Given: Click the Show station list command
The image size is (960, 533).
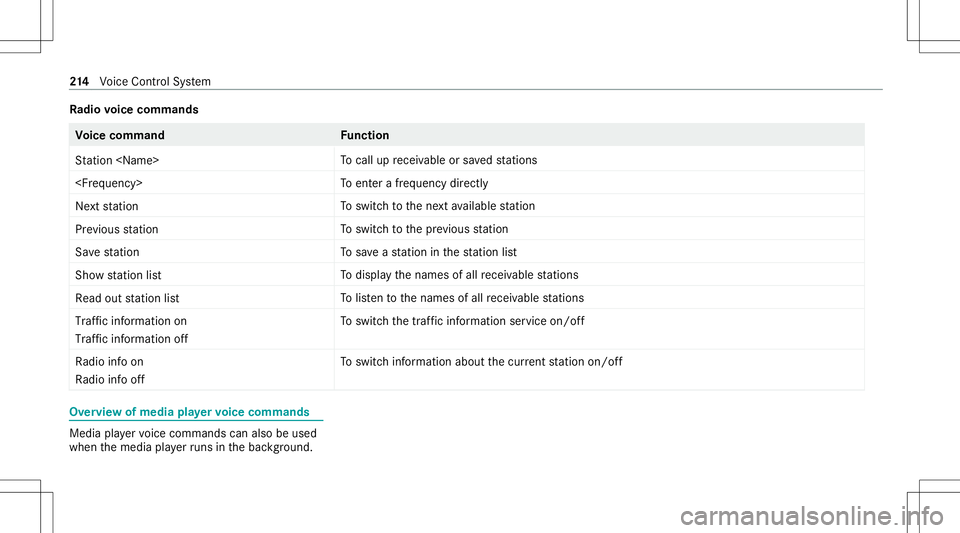Looking at the screenshot, I should 118,275.
